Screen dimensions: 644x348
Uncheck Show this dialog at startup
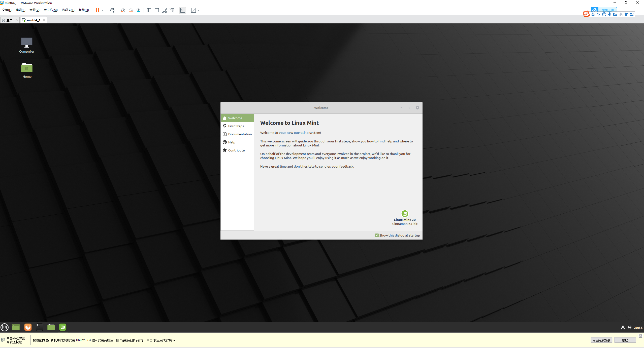(x=377, y=235)
